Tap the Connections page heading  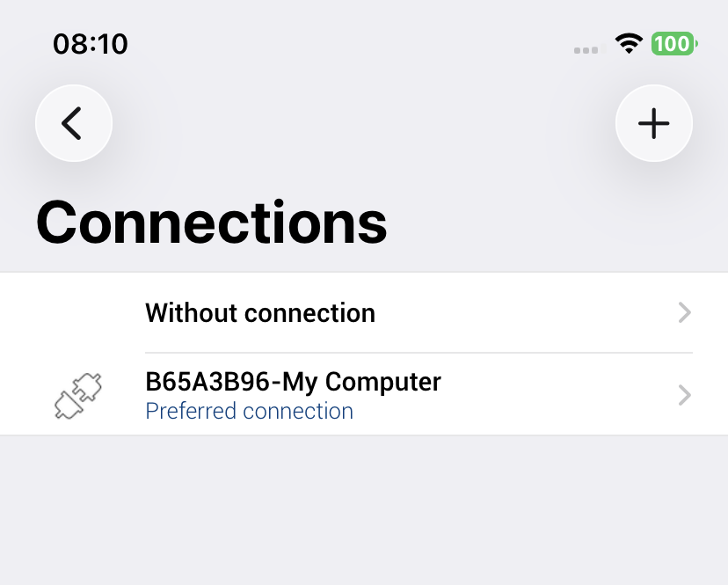tap(212, 222)
